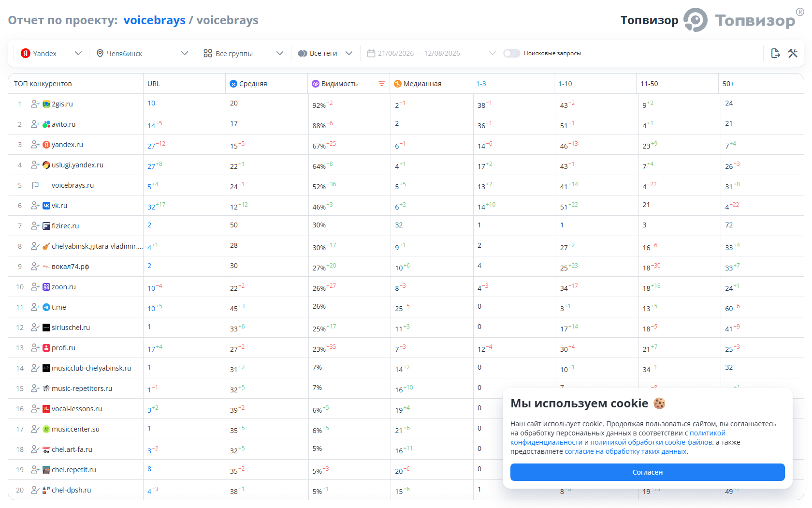The image size is (812, 508).
Task: Open the date range 21/06/2026 — 12/08/2026 picker
Action: click(431, 53)
